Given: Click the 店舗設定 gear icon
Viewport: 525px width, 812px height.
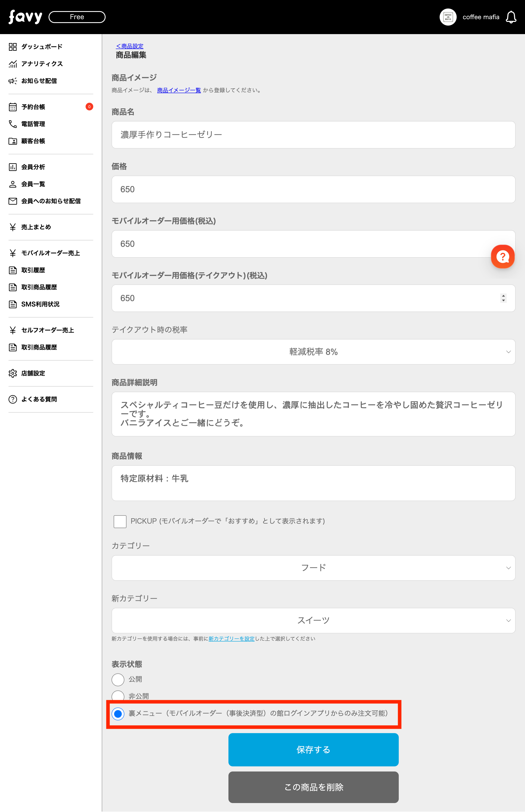Looking at the screenshot, I should (x=13, y=373).
